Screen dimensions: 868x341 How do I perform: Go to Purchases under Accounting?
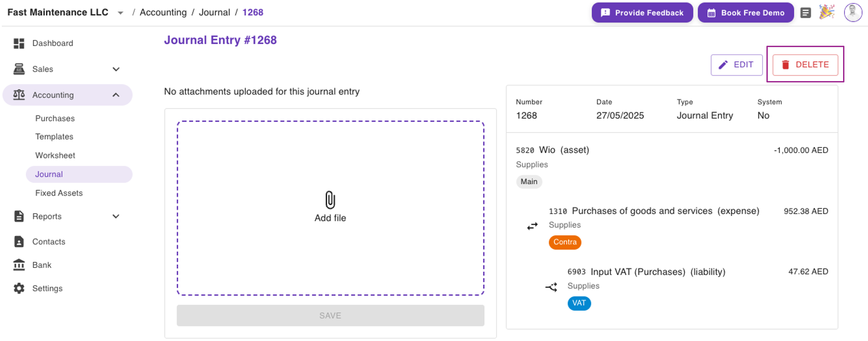(x=55, y=119)
